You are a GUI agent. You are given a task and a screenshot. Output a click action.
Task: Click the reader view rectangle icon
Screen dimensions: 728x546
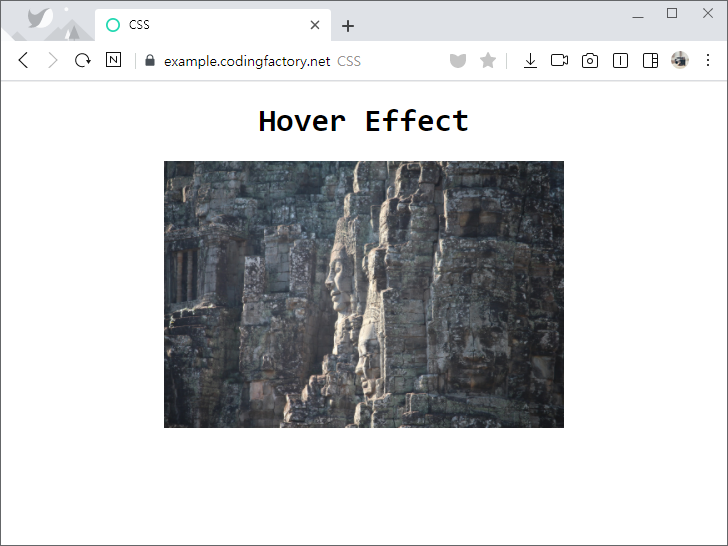(620, 60)
